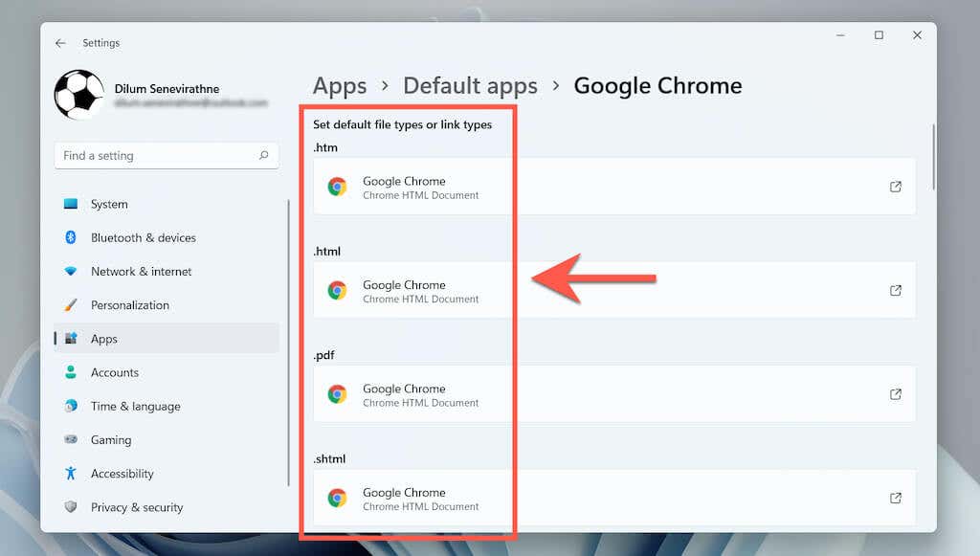Select Accounts in the sidebar
The width and height of the screenshot is (980, 556).
pos(115,372)
